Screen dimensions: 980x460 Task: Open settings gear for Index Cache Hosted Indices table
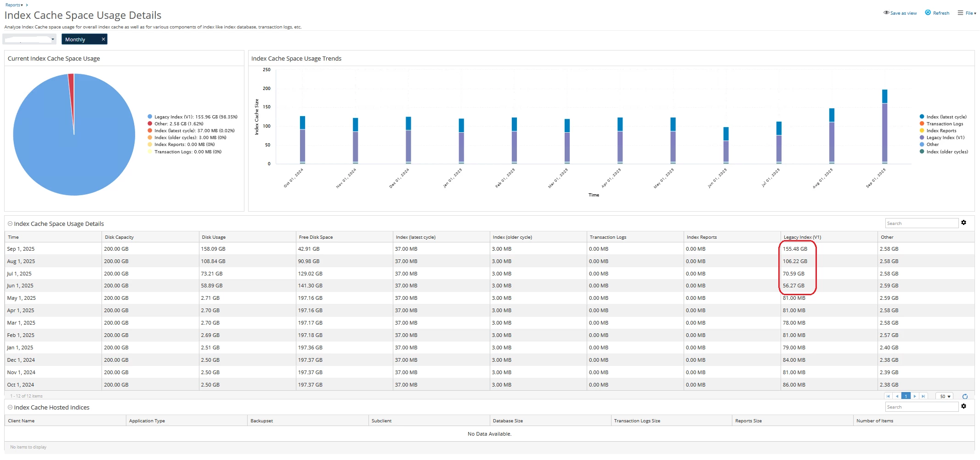coord(964,406)
